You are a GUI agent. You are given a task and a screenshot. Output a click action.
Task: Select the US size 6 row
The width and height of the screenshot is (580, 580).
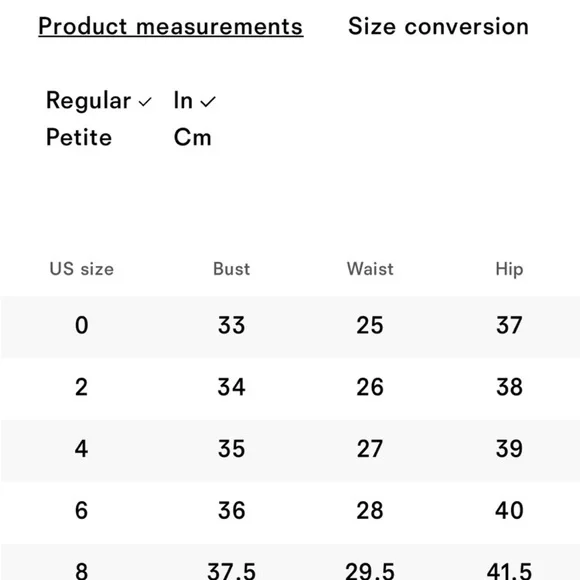290,512
